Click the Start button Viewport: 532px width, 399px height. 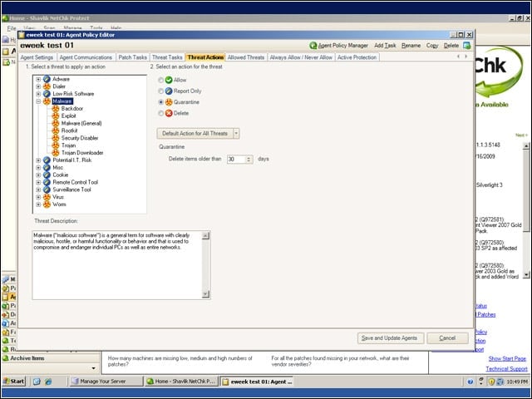(x=13, y=382)
